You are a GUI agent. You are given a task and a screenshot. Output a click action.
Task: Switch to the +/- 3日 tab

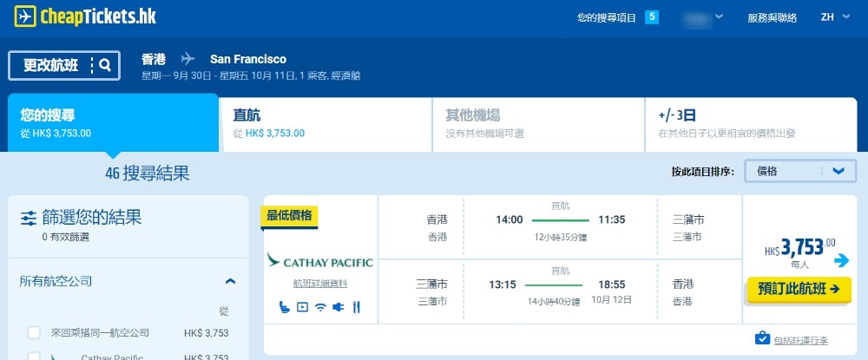(x=751, y=123)
